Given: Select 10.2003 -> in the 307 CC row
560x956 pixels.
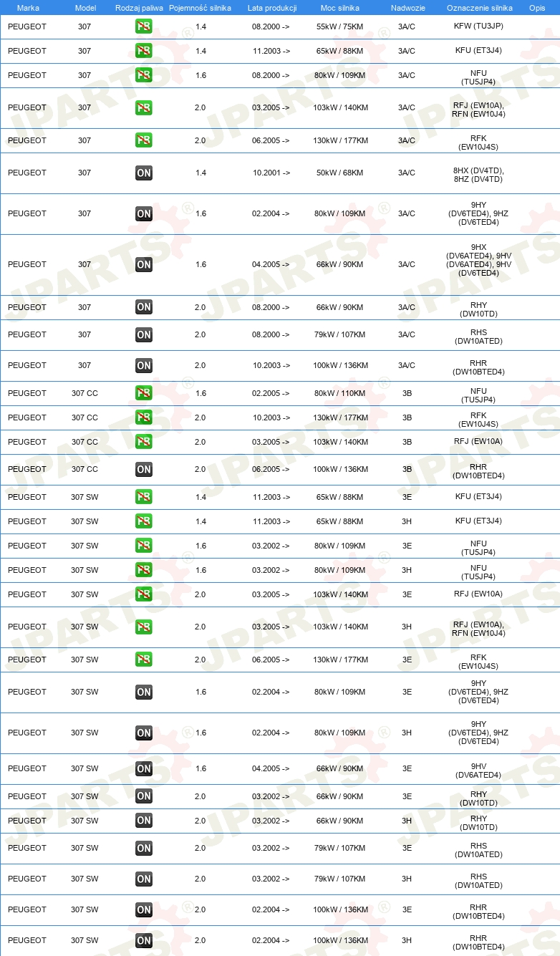Looking at the screenshot, I should tap(271, 417).
